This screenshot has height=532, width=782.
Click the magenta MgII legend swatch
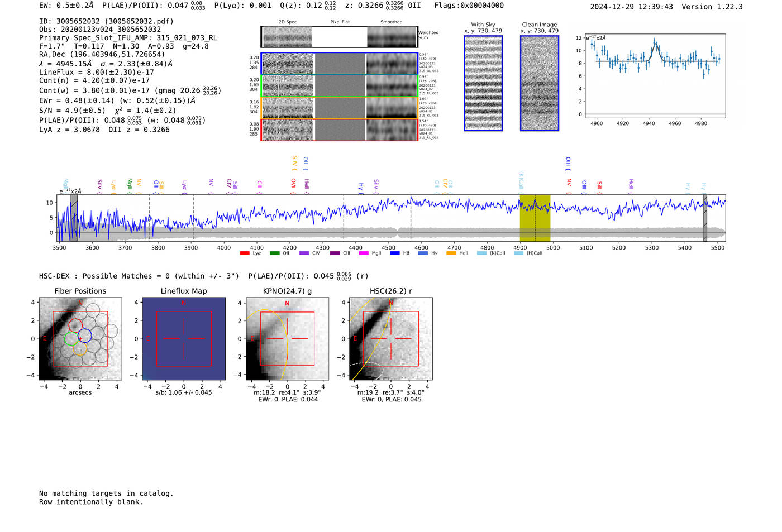(x=364, y=253)
